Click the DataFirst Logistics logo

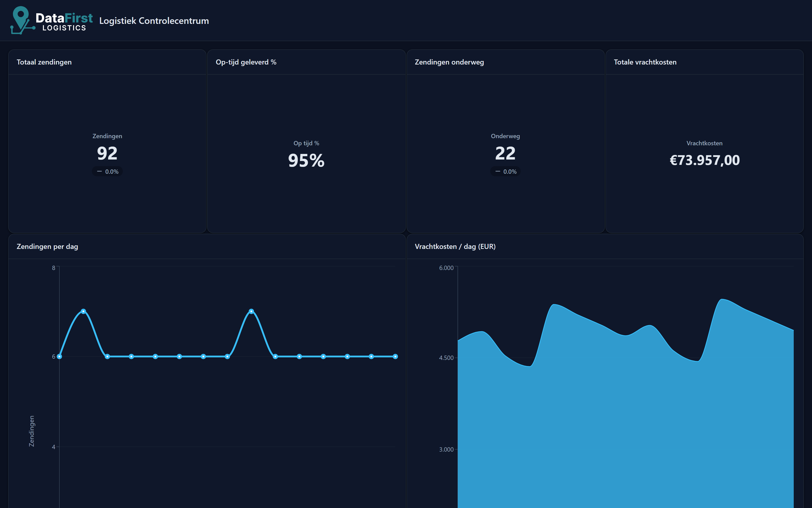coord(51,20)
